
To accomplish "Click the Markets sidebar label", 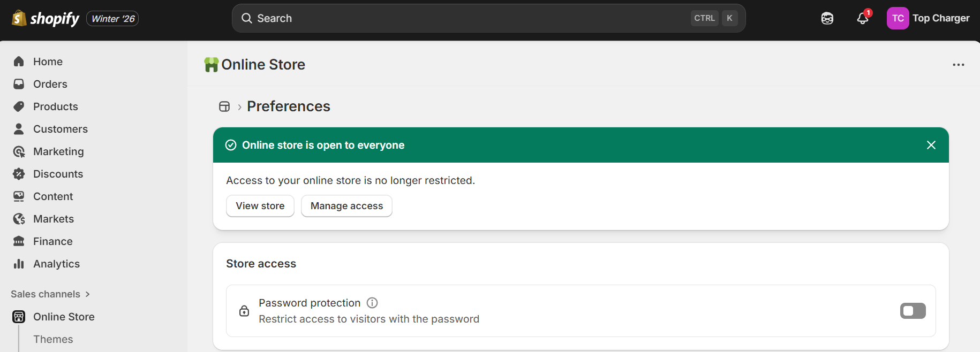I will [54, 219].
